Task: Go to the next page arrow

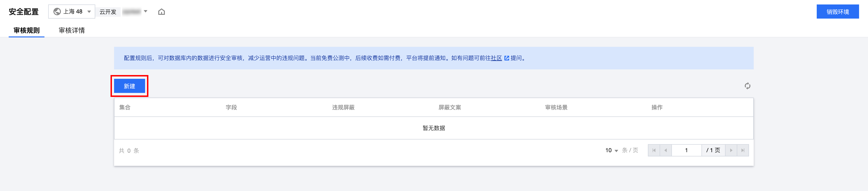Action: click(731, 150)
